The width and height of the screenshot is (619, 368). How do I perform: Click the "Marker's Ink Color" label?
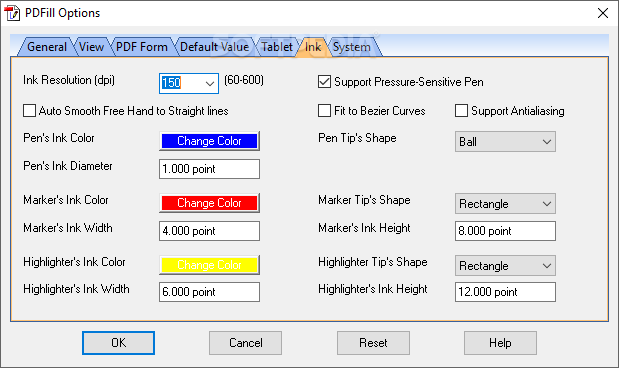pos(66,200)
